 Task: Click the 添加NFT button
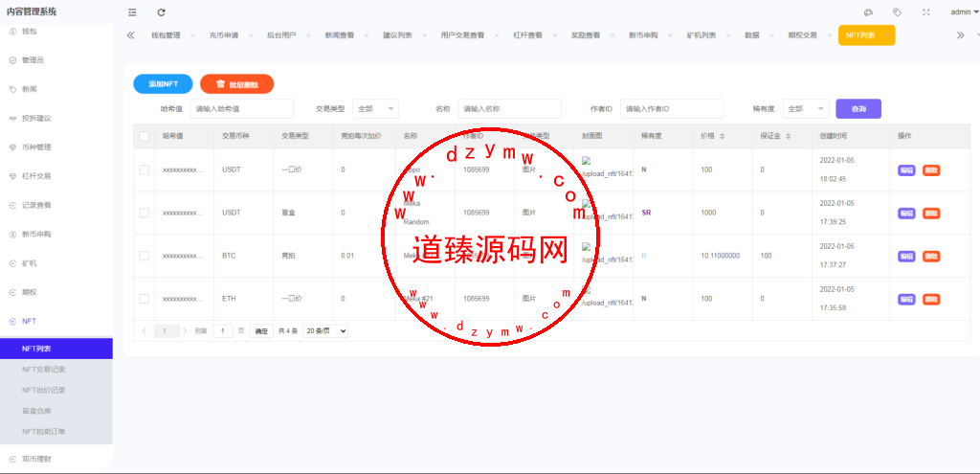(163, 84)
